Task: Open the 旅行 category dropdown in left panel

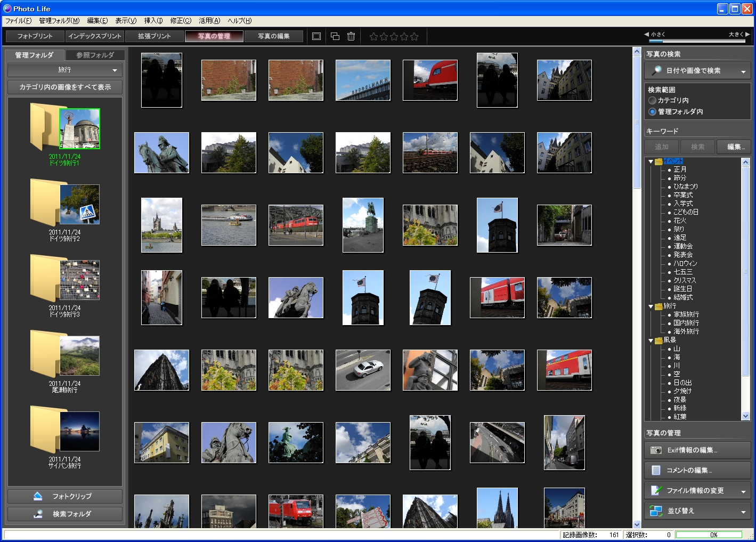Action: (65, 70)
